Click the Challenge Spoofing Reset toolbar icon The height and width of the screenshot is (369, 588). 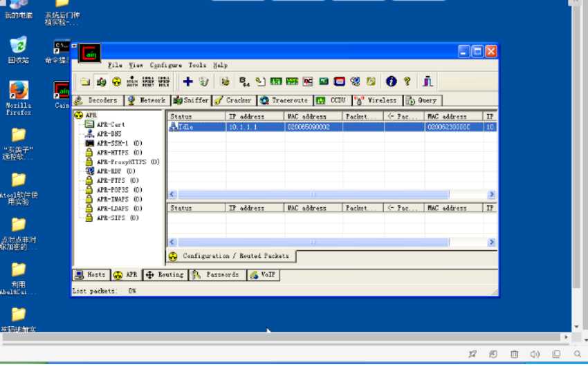click(148, 82)
